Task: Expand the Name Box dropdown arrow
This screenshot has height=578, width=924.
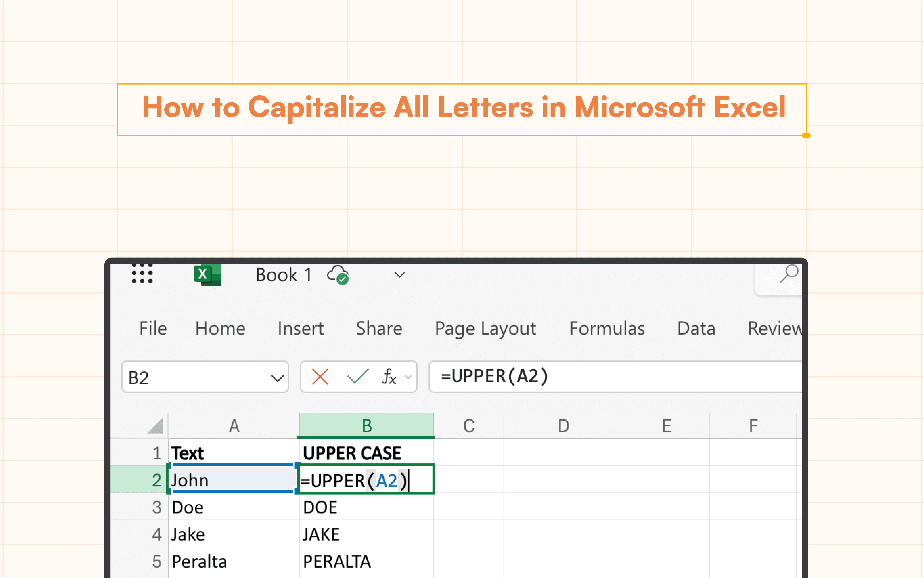Action: pos(277,378)
